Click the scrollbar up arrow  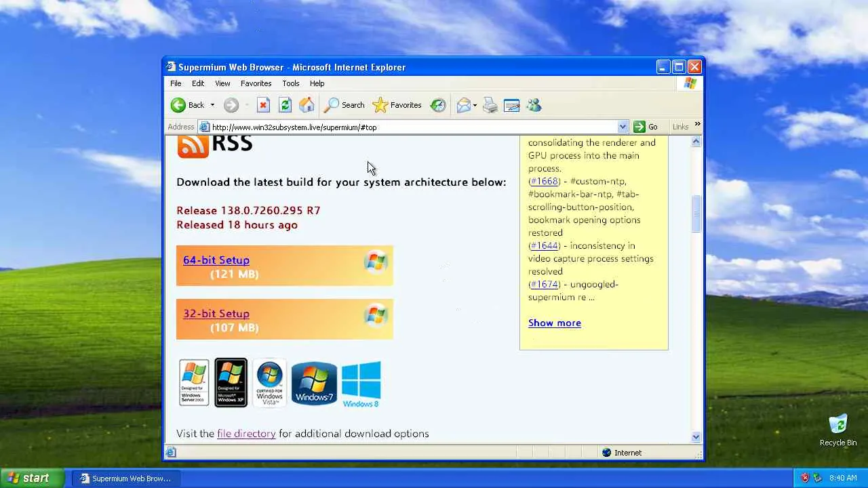pyautogui.click(x=696, y=142)
